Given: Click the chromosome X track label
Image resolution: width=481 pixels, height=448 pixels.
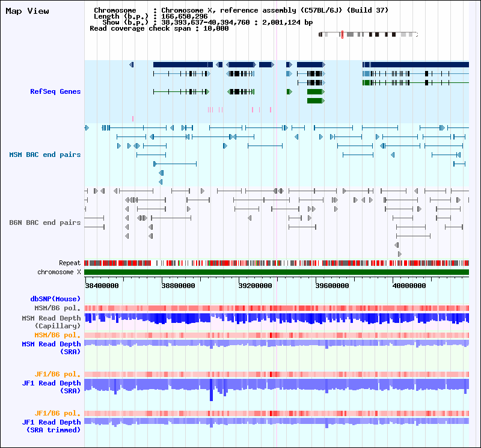Looking at the screenshot, I should tap(59, 272).
